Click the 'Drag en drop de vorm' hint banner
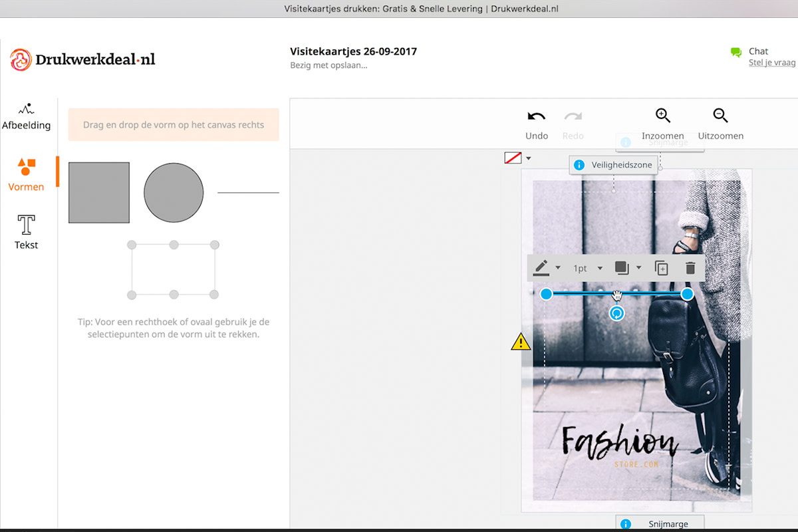Viewport: 798px width, 532px height. (174, 124)
